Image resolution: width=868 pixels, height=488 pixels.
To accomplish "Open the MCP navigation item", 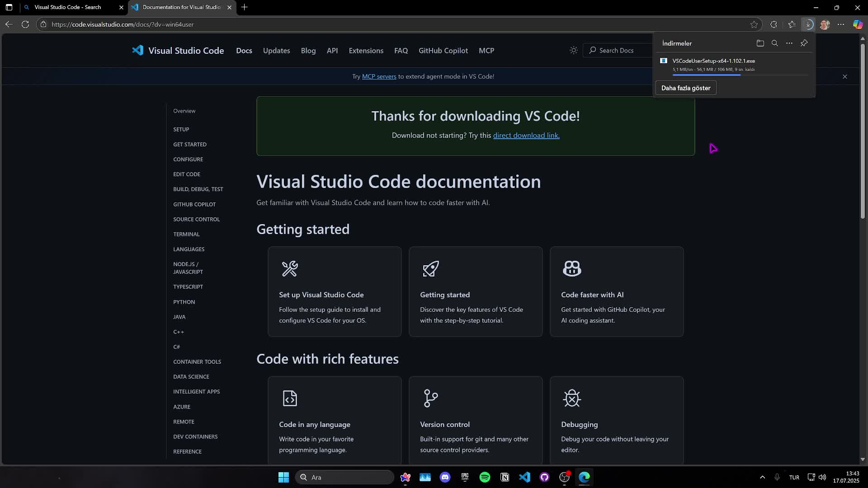I will coord(486,51).
